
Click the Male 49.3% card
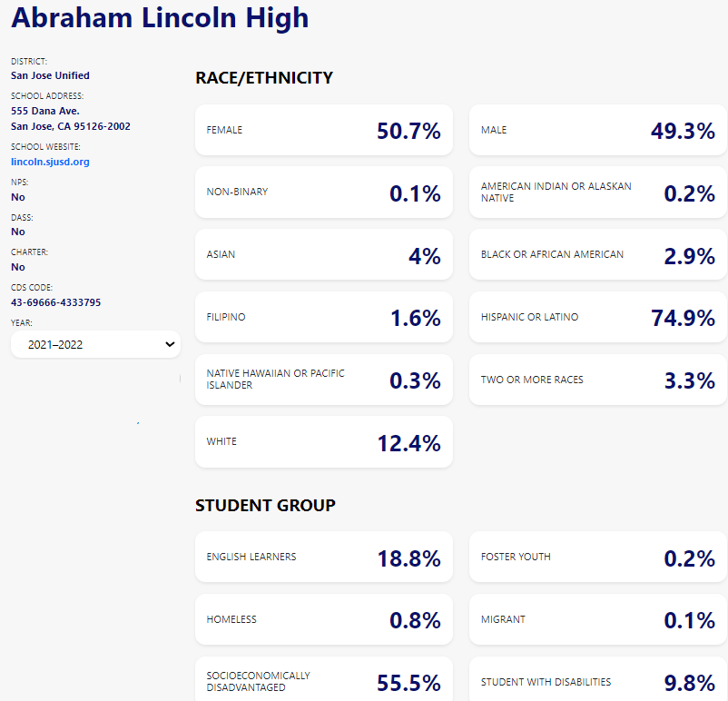point(597,130)
